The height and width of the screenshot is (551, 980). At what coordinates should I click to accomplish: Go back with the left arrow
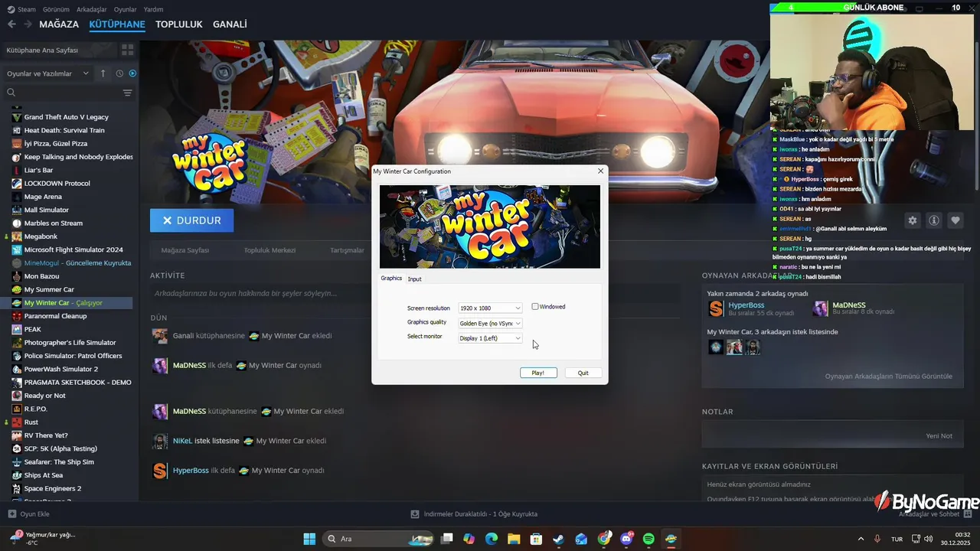(11, 24)
